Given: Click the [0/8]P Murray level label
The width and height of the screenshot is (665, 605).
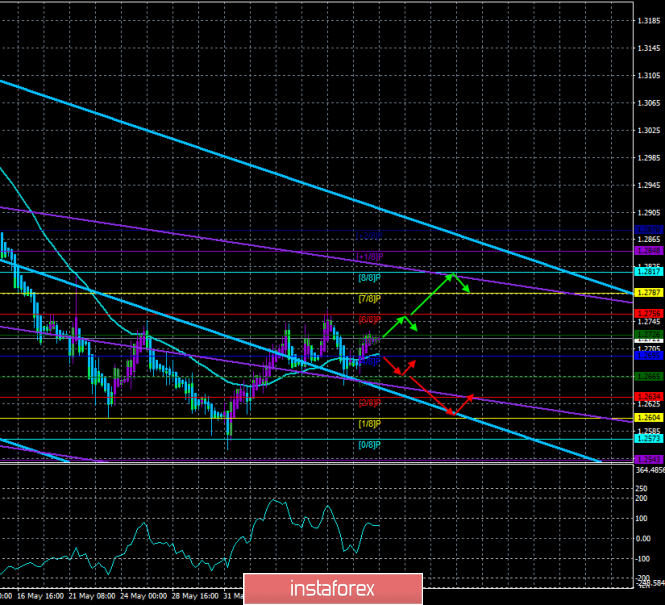Looking at the screenshot, I should coord(369,445).
